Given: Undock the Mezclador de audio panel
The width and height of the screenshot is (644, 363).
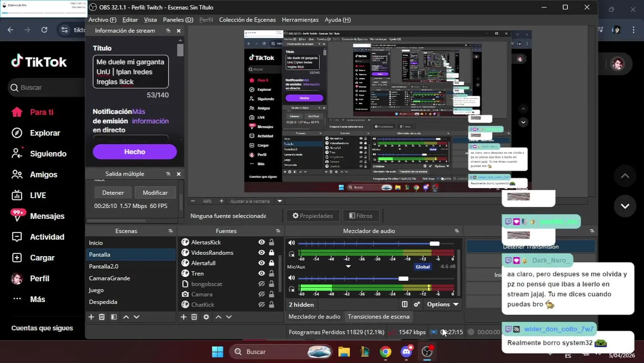Looking at the screenshot, I should click(x=457, y=231).
